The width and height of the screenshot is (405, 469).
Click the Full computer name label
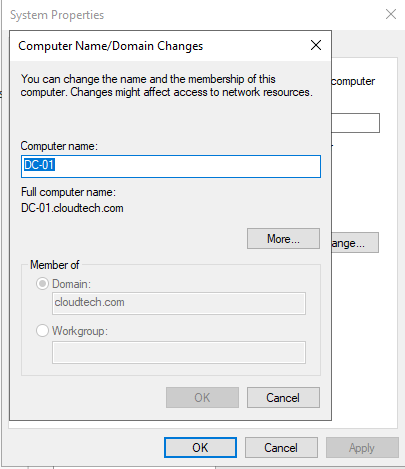[x=68, y=192]
